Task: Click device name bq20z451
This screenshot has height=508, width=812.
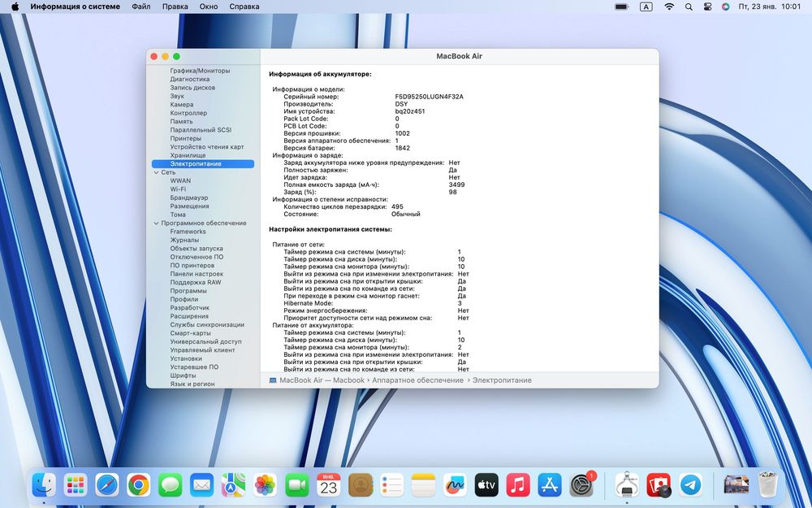Action: (409, 111)
